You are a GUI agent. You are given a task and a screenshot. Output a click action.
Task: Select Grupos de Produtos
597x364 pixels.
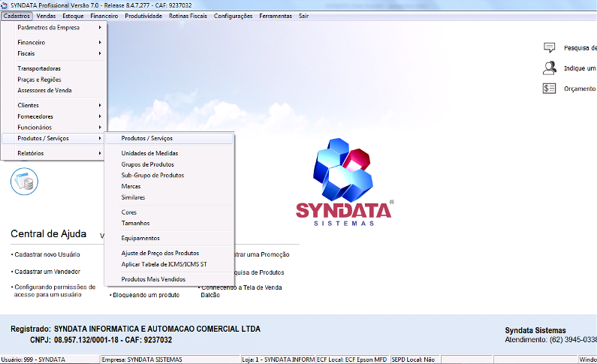click(169, 164)
